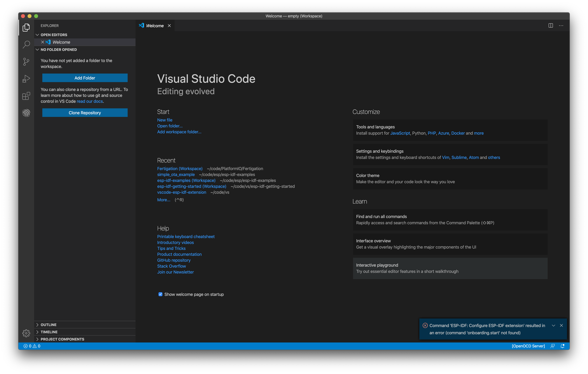Click the split editor right icon
Image resolution: width=588 pixels, height=374 pixels.
[x=550, y=26]
